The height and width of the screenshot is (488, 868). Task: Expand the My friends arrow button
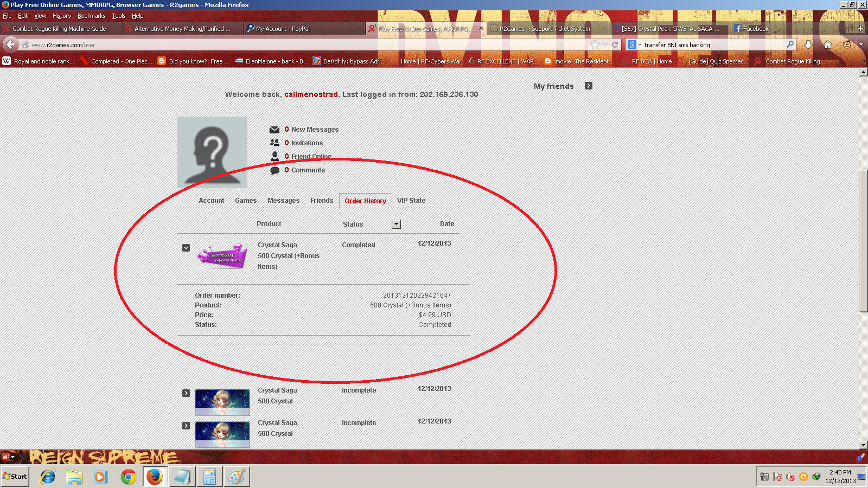(589, 86)
